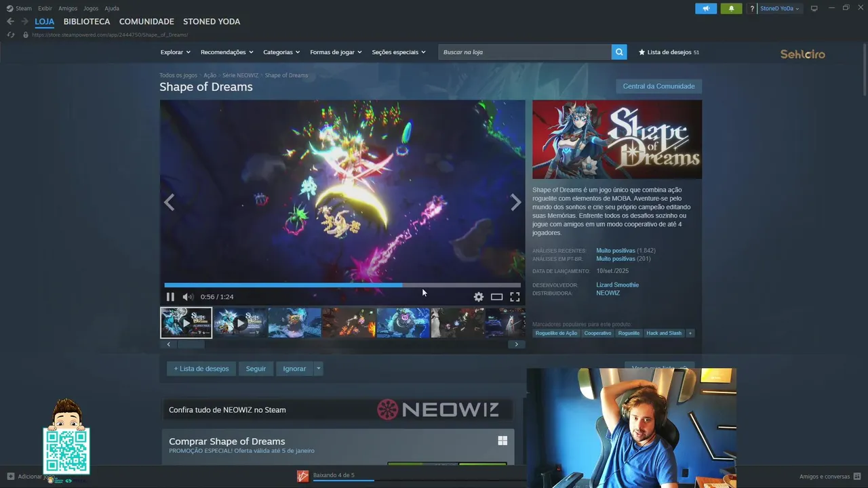Image resolution: width=868 pixels, height=488 pixels.
Task: Open the Hack and Slash tag
Action: pyautogui.click(x=664, y=333)
